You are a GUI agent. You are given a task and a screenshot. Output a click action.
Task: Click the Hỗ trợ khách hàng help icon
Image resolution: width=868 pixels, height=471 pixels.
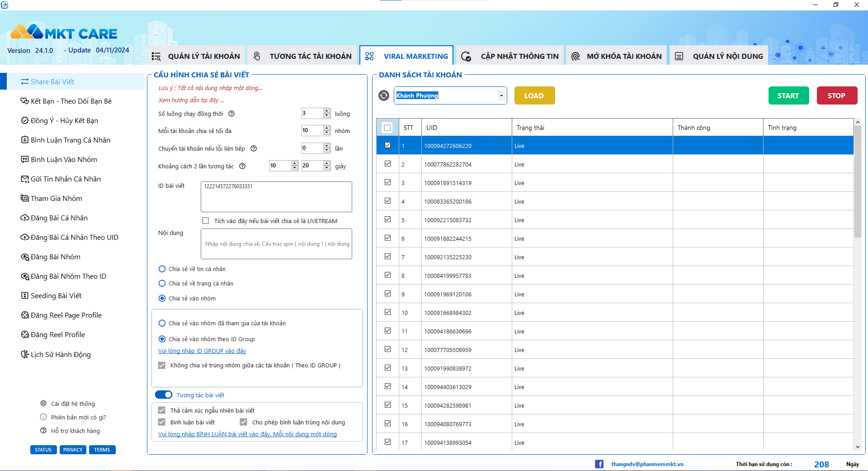[x=43, y=431]
